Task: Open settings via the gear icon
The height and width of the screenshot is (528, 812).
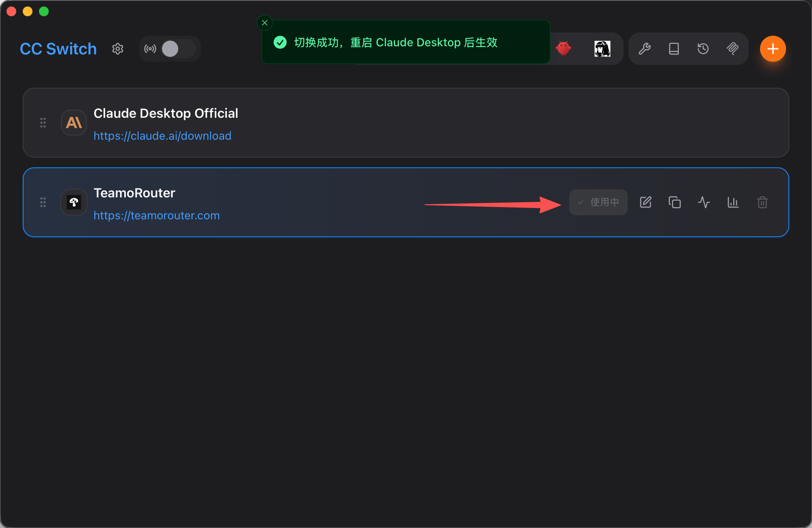Action: click(118, 49)
